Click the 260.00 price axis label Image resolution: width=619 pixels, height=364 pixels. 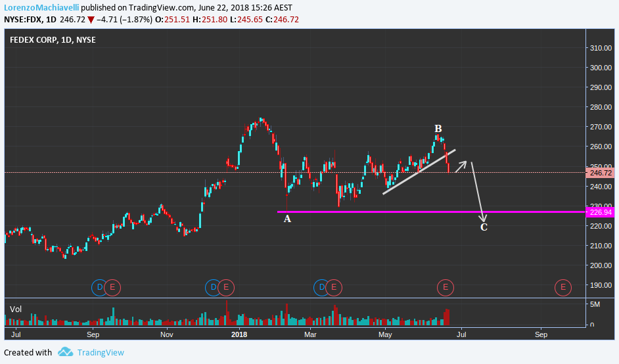[601, 147]
